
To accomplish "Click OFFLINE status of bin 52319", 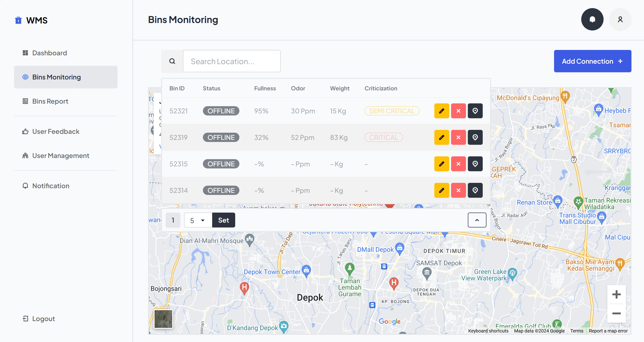I will (221, 138).
